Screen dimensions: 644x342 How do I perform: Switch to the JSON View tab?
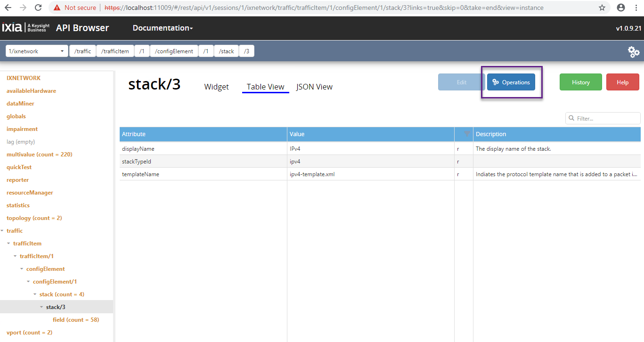(314, 87)
